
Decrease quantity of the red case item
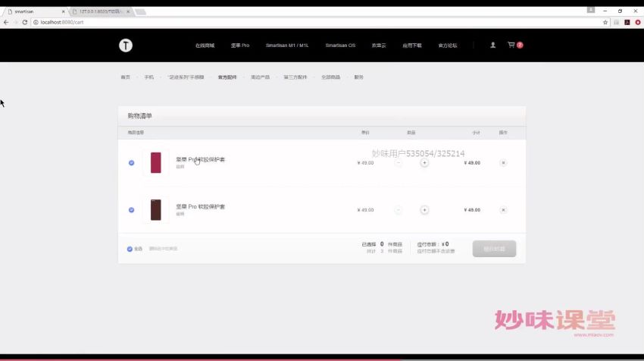pyautogui.click(x=398, y=163)
